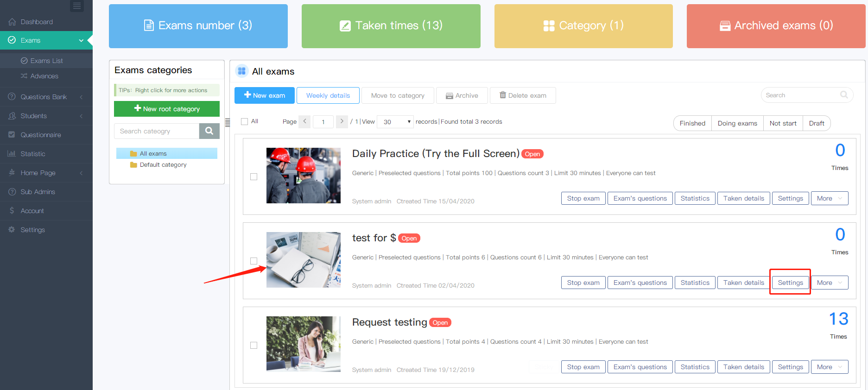This screenshot has width=868, height=390.
Task: Open the Request testing exam thumbnail
Action: [304, 344]
